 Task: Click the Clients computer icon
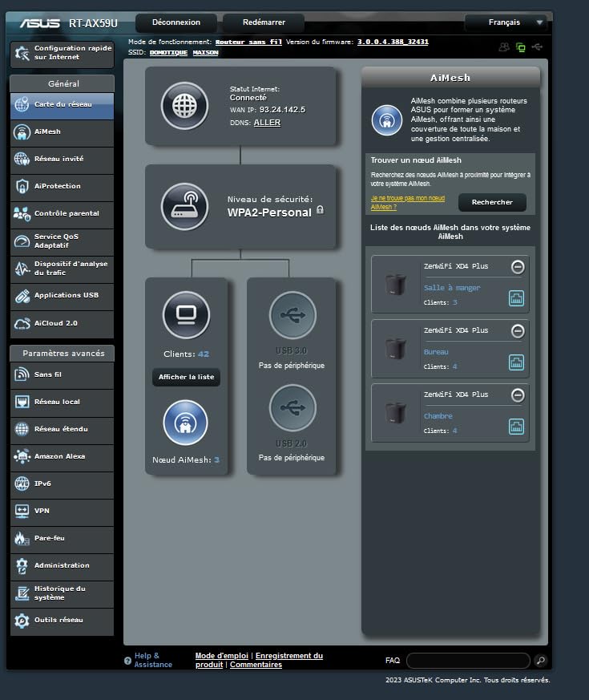186,314
